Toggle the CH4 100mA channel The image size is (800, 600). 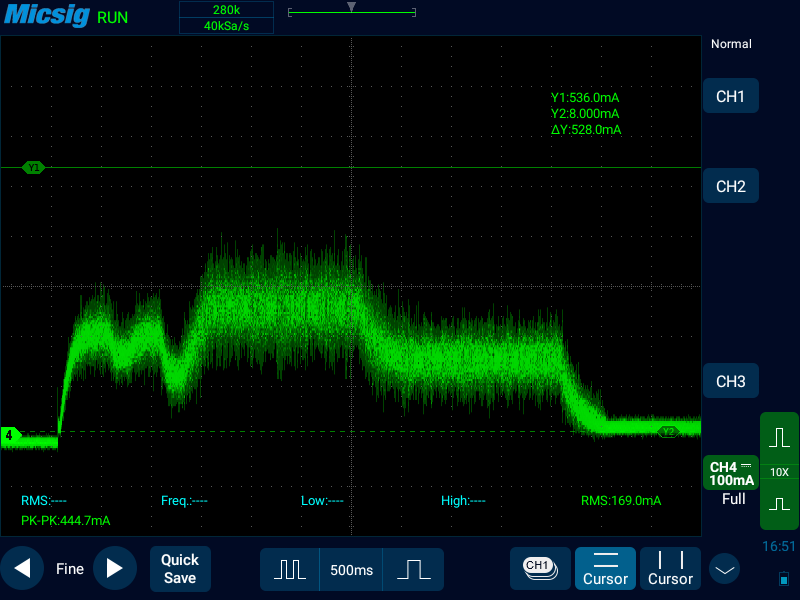tap(730, 474)
